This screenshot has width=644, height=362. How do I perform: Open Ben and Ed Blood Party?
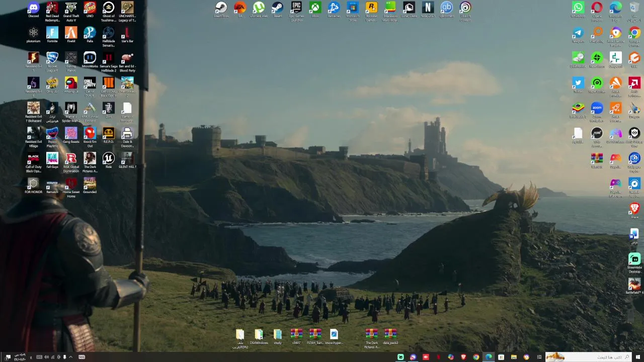(127, 62)
